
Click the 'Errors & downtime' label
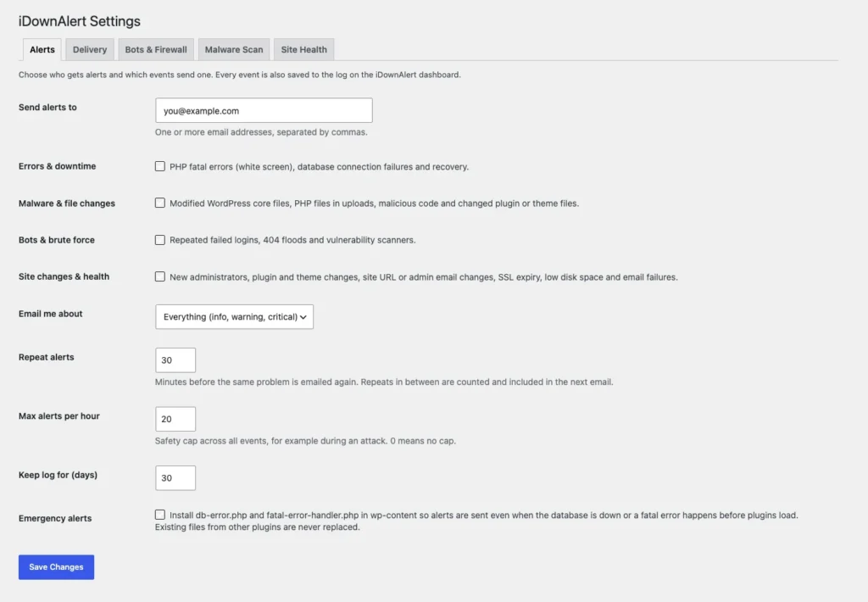pos(57,166)
